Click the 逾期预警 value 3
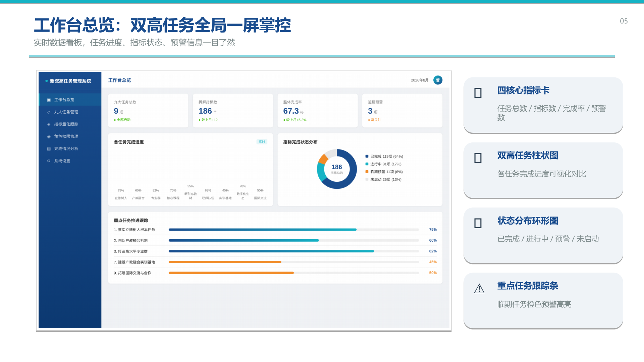644x362 pixels. (370, 111)
